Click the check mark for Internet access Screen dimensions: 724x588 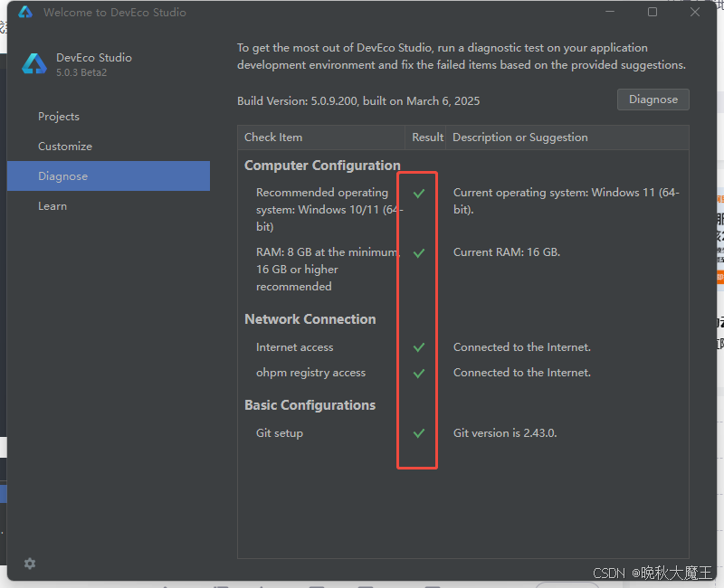coord(419,347)
